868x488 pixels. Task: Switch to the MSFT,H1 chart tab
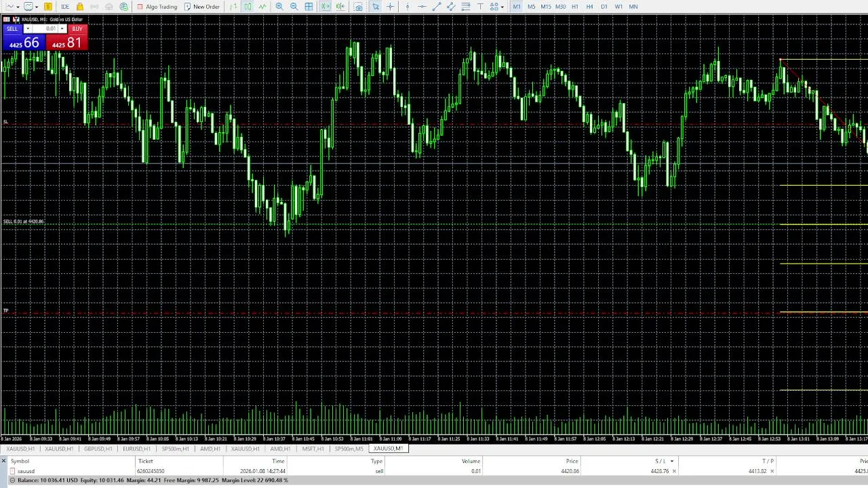tap(313, 449)
